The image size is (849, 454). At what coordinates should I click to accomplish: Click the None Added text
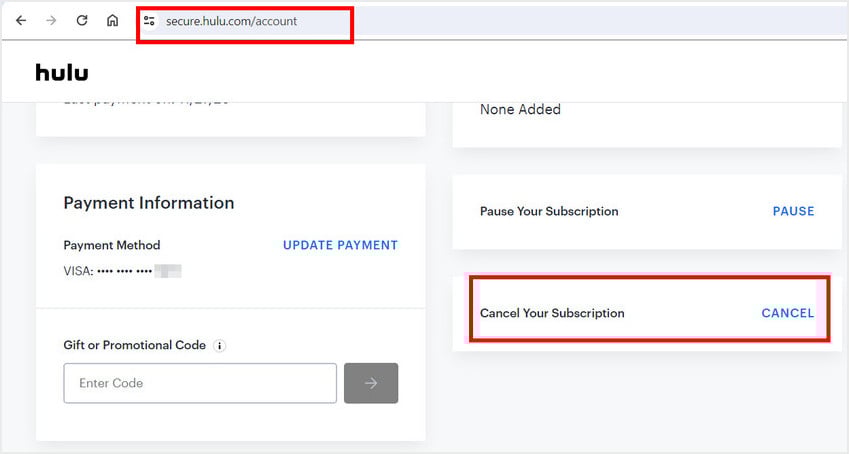click(x=520, y=109)
